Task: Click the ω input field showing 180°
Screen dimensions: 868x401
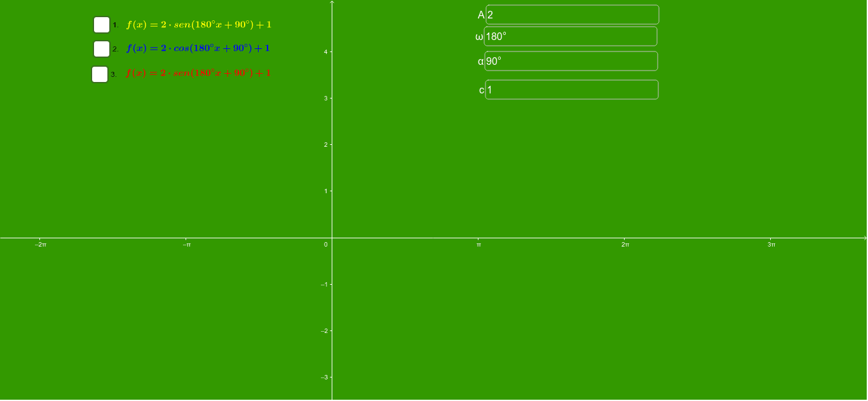Action: coord(571,36)
